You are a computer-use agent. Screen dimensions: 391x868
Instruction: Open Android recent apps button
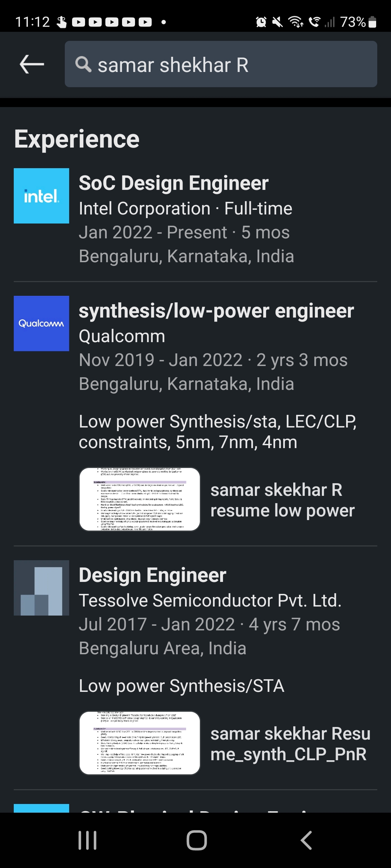(x=88, y=840)
